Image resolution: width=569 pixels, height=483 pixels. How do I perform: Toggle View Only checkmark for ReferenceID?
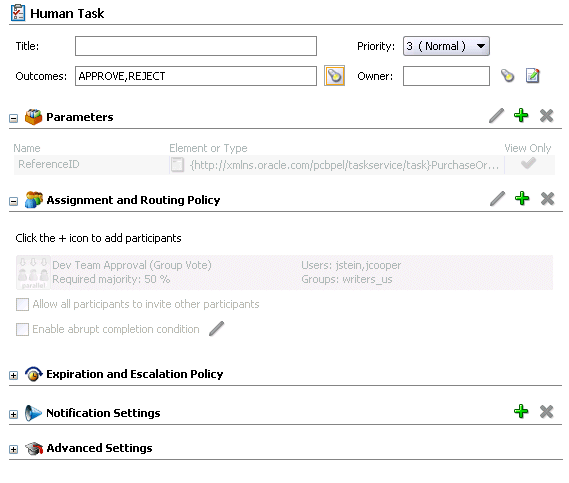(528, 164)
